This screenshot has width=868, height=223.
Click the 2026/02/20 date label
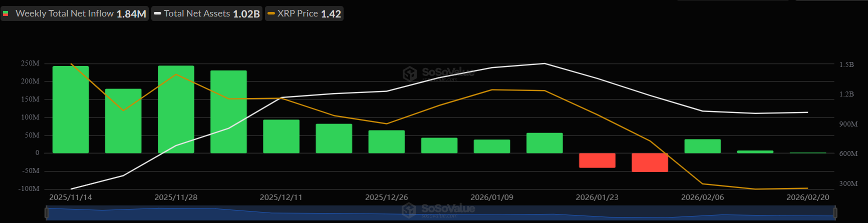pyautogui.click(x=807, y=197)
